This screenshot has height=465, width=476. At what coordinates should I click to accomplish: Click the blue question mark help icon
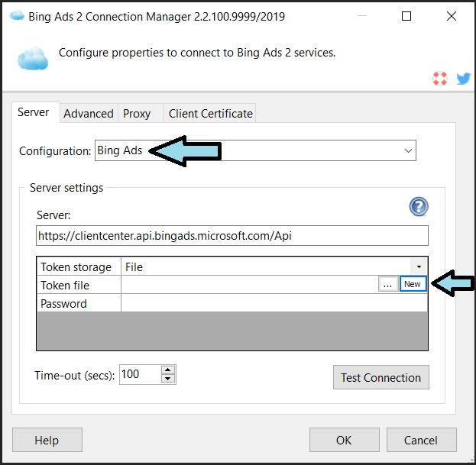point(419,207)
